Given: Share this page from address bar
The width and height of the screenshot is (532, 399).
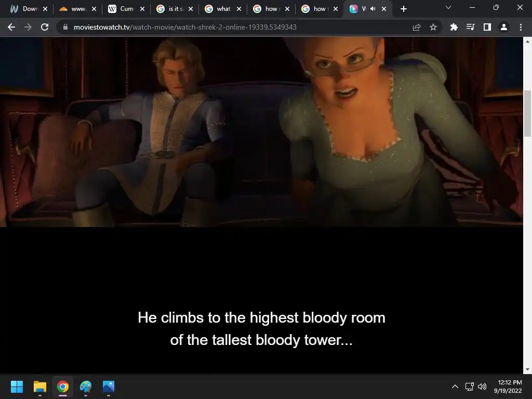Looking at the screenshot, I should [417, 27].
